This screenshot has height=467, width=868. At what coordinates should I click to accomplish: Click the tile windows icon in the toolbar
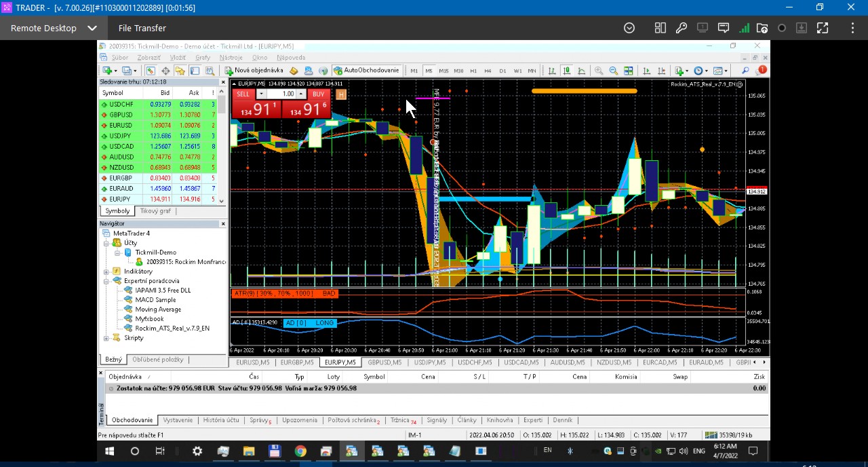tap(629, 71)
